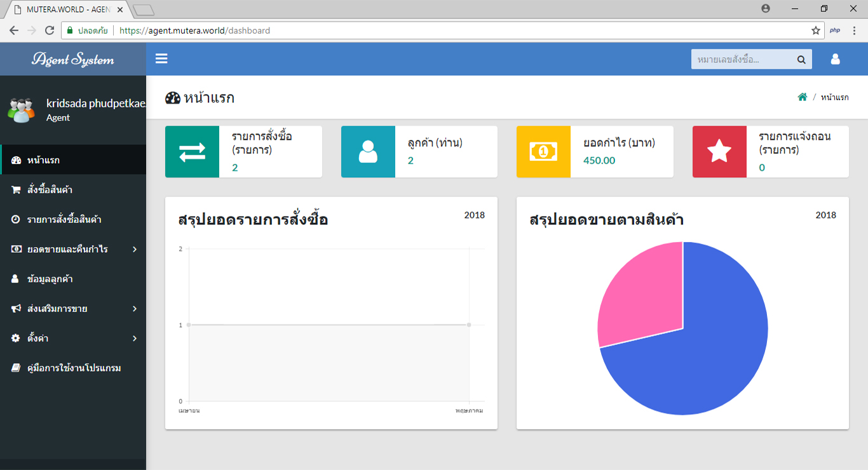This screenshot has width=868, height=470.
Task: Bookmark page with the star icon
Action: 816,30
